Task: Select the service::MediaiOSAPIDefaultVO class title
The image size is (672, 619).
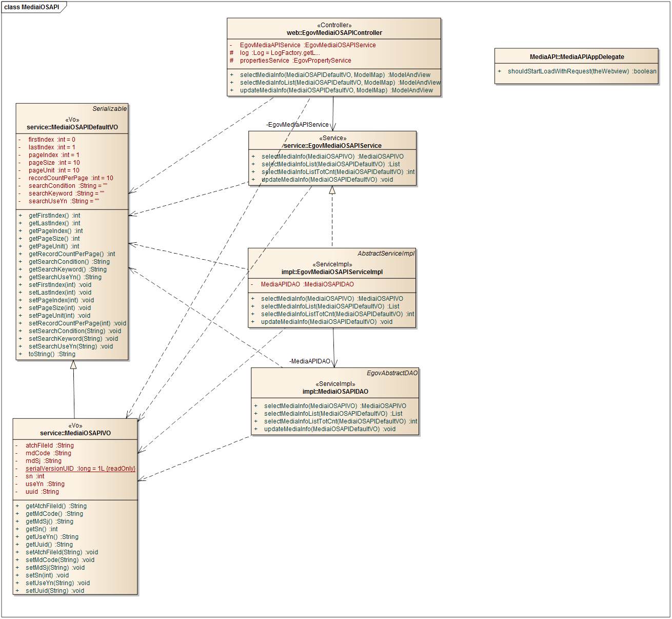Action: (72, 127)
